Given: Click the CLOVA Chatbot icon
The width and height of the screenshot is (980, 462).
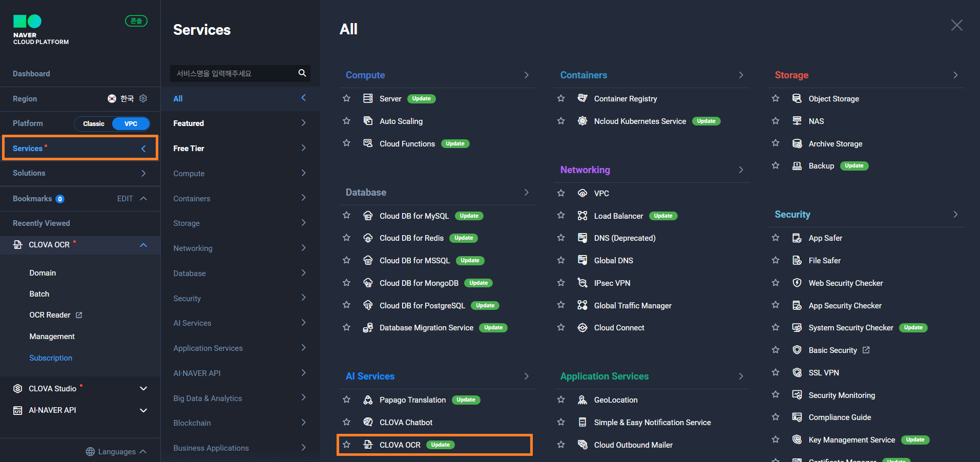Looking at the screenshot, I should (x=368, y=422).
